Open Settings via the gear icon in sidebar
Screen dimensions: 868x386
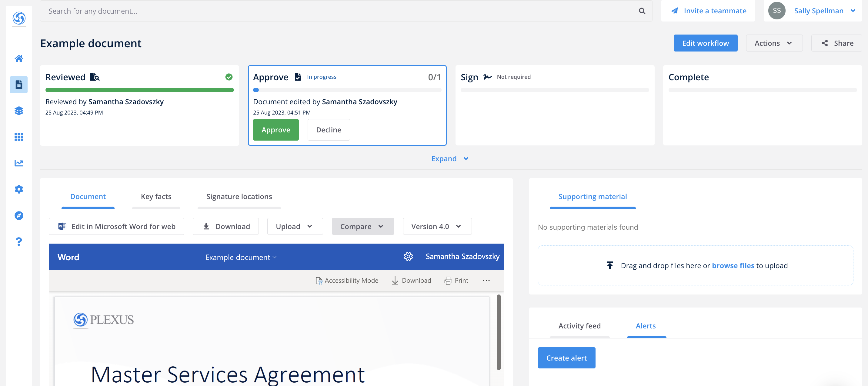(18, 189)
